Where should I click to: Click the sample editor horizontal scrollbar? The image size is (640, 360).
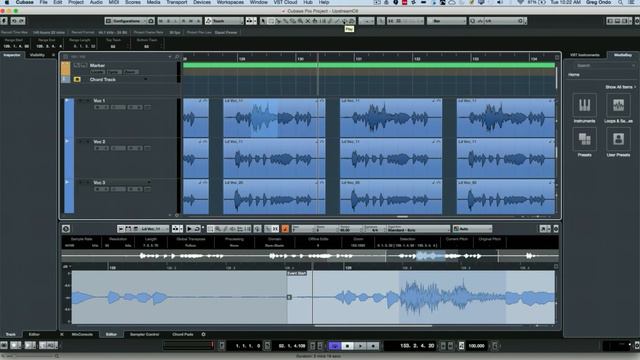click(373, 326)
